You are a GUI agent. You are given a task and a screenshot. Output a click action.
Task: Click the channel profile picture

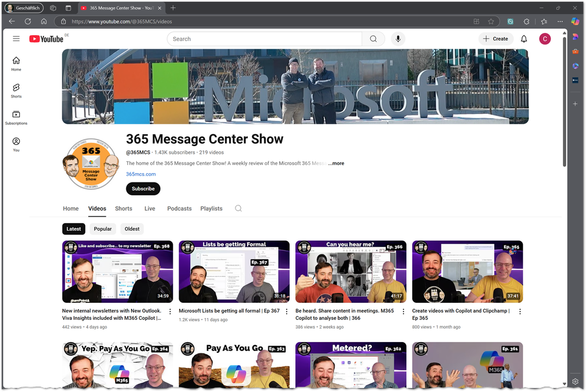91,164
